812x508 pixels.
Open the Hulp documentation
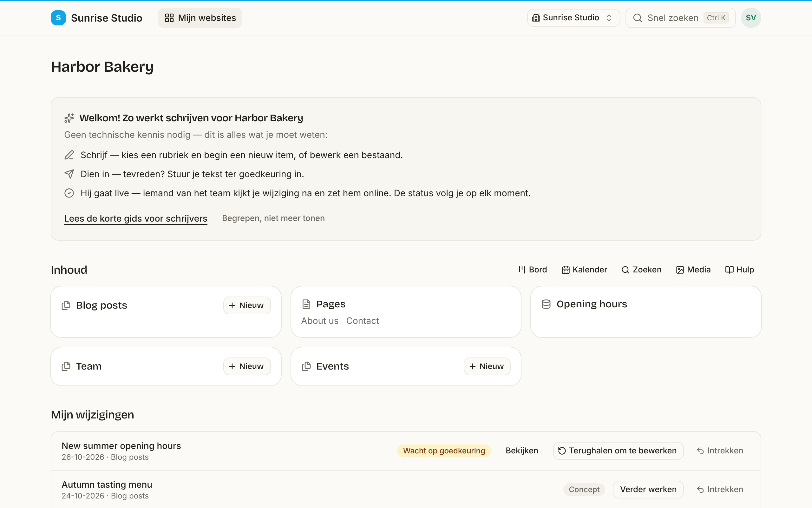[740, 270]
